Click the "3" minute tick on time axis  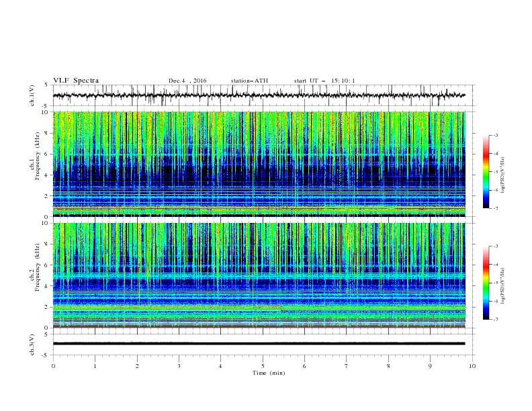[179, 366]
